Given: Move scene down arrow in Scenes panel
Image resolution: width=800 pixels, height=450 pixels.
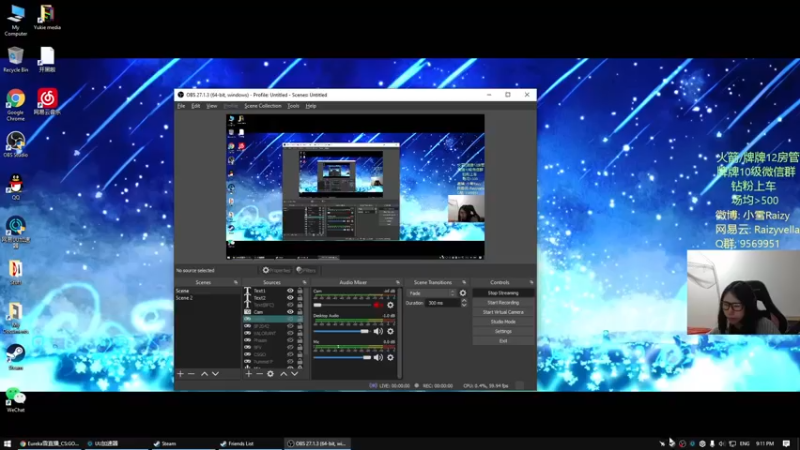Looking at the screenshot, I should (x=215, y=374).
